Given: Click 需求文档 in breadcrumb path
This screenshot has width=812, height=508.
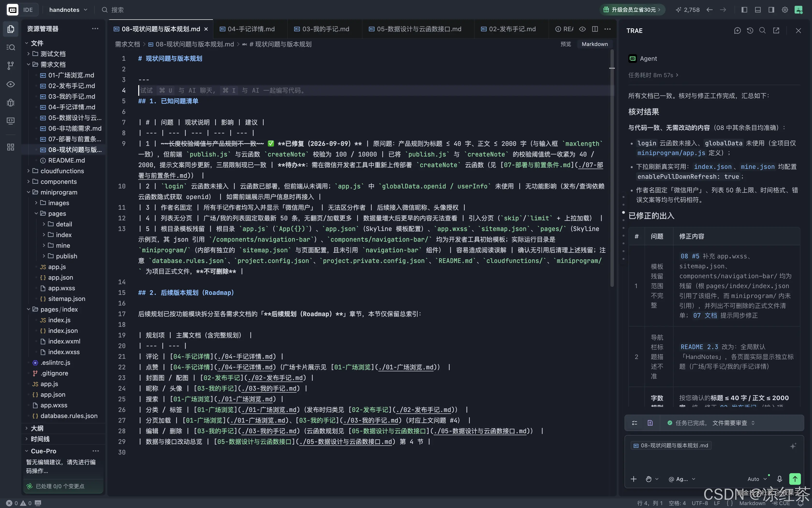Looking at the screenshot, I should [x=128, y=44].
